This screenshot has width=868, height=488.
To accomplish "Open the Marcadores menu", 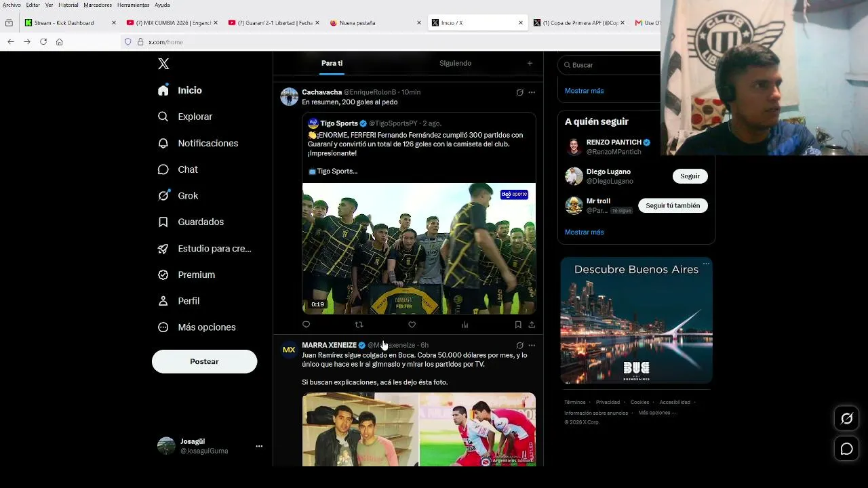I will tap(98, 5).
